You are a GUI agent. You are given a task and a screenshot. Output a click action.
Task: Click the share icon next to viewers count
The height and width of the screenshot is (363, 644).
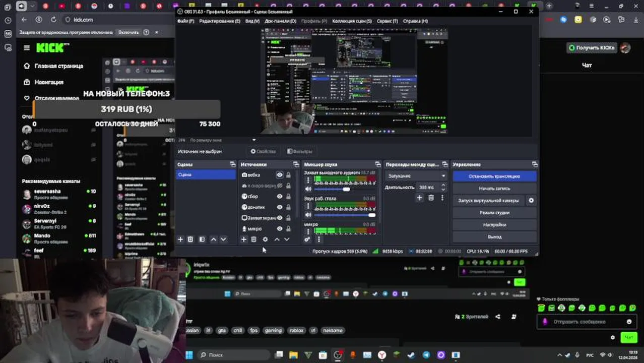498,317
